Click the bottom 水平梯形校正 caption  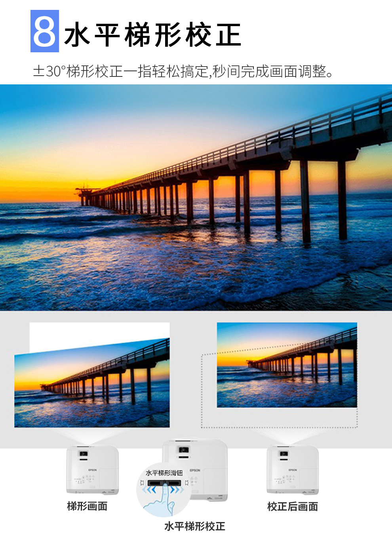tap(194, 526)
